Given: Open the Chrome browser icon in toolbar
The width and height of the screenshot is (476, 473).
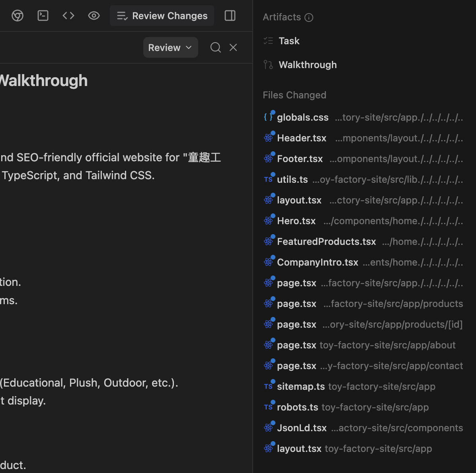Looking at the screenshot, I should pyautogui.click(x=18, y=16).
